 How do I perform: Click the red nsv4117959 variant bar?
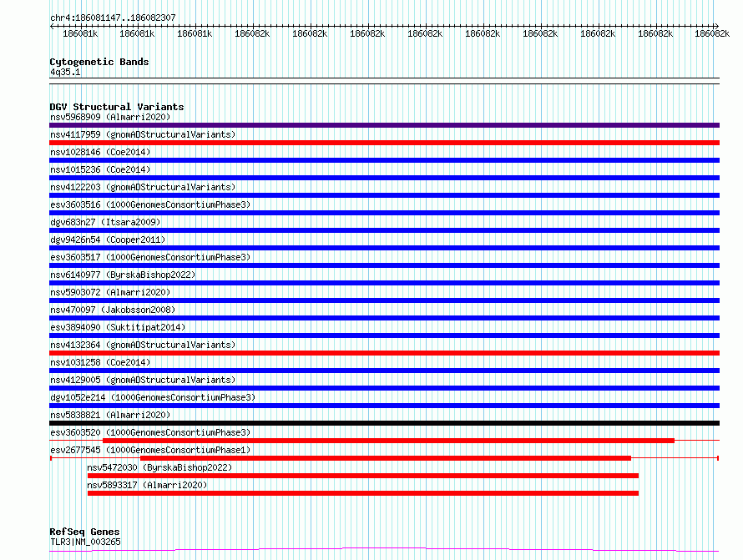tap(384, 143)
